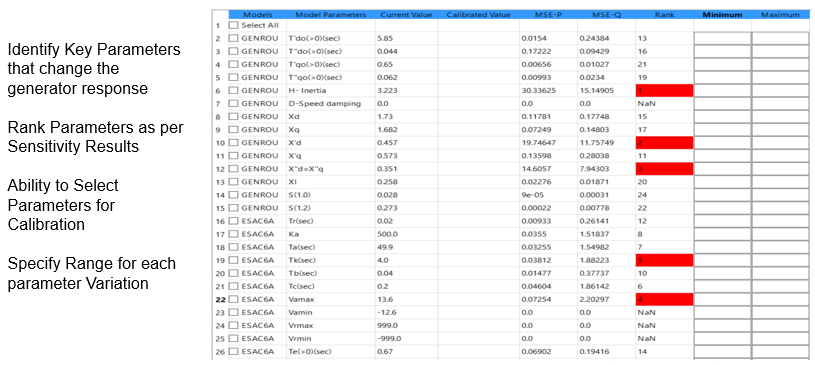Image resolution: width=815 pixels, height=365 pixels.
Task: Click the 500.0 value for Ka
Action: pyautogui.click(x=387, y=234)
